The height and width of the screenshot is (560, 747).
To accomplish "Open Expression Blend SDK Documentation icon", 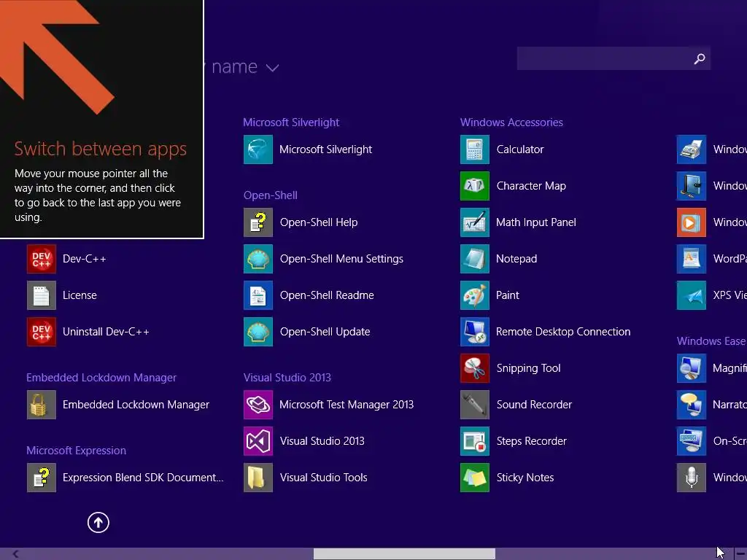I will 42,477.
